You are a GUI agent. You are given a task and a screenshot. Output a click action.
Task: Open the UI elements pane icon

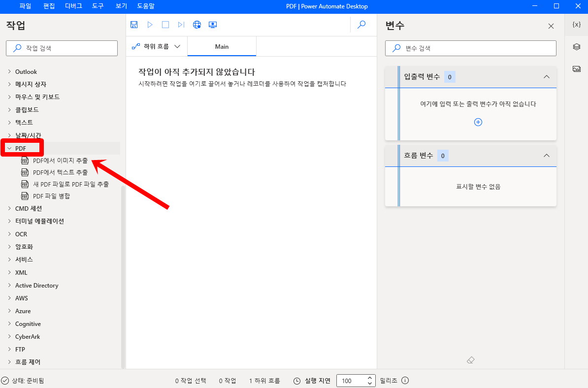click(576, 46)
